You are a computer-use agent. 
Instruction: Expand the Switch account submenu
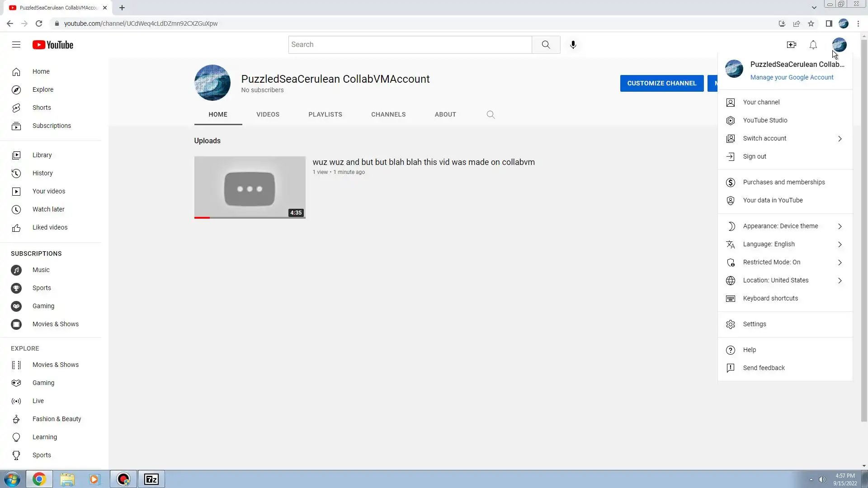(x=764, y=138)
